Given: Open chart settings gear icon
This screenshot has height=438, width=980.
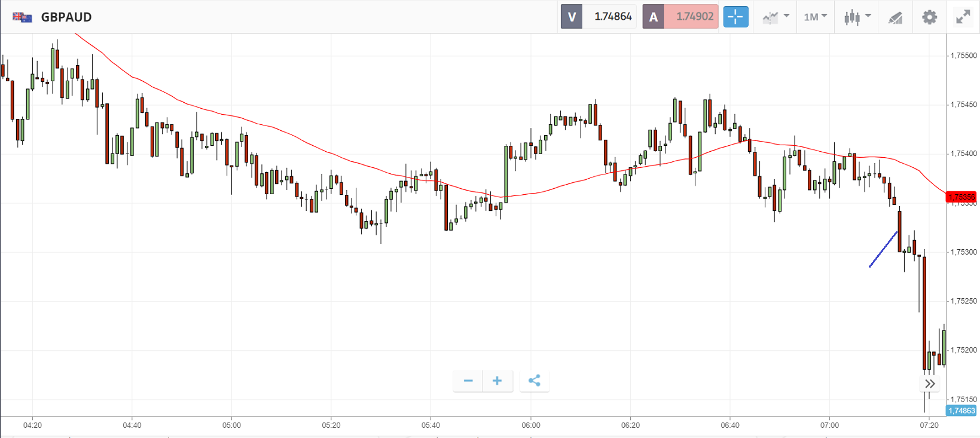Looking at the screenshot, I should 929,17.
